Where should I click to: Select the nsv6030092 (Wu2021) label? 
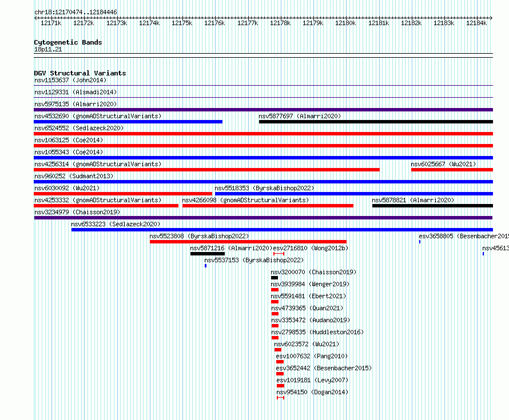[x=67, y=188]
